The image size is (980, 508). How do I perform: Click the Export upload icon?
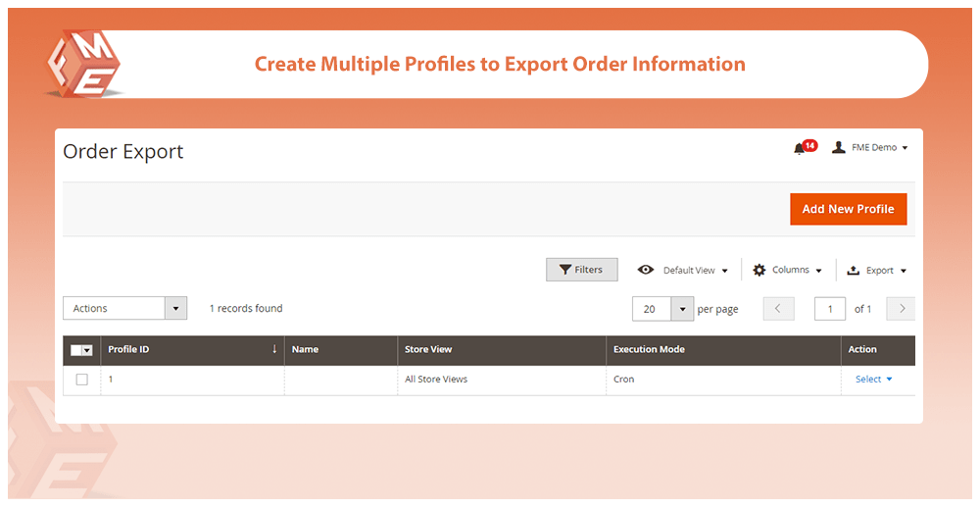pos(853,271)
